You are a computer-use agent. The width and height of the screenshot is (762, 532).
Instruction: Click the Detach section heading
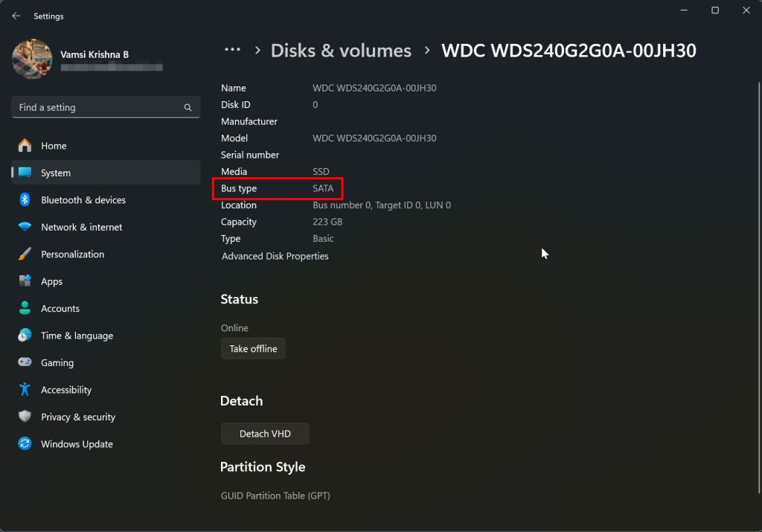point(241,401)
